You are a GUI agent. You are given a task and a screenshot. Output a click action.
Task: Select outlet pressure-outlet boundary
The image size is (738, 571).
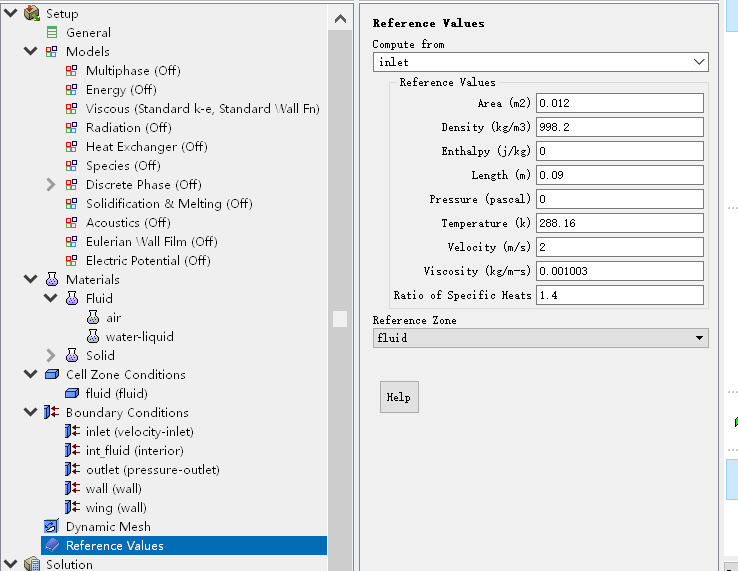tap(152, 470)
